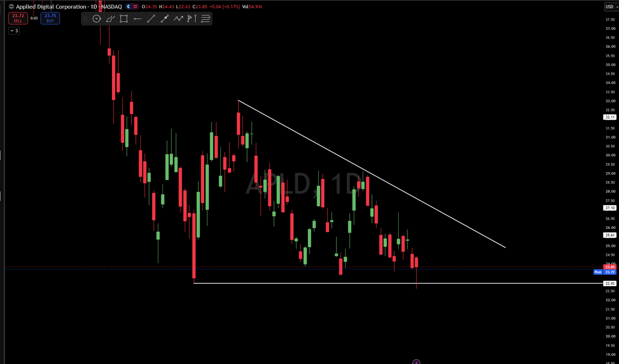Select the Fib retracement lines tool

[x=205, y=19]
